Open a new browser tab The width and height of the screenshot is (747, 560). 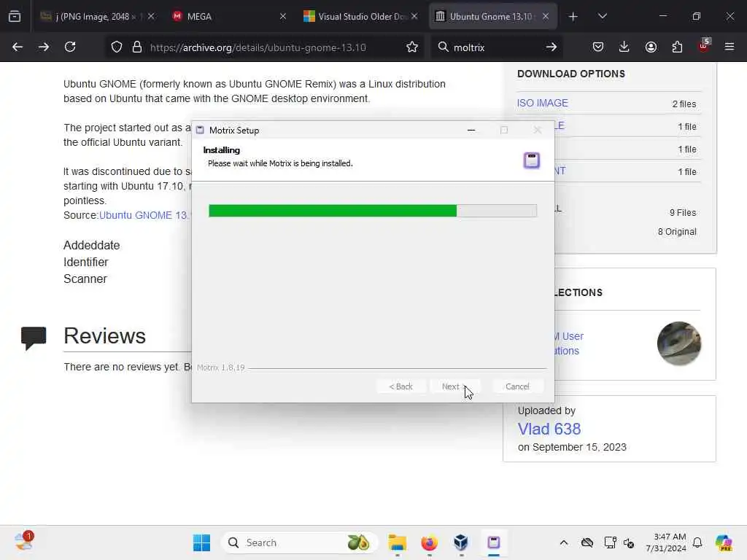(x=573, y=16)
